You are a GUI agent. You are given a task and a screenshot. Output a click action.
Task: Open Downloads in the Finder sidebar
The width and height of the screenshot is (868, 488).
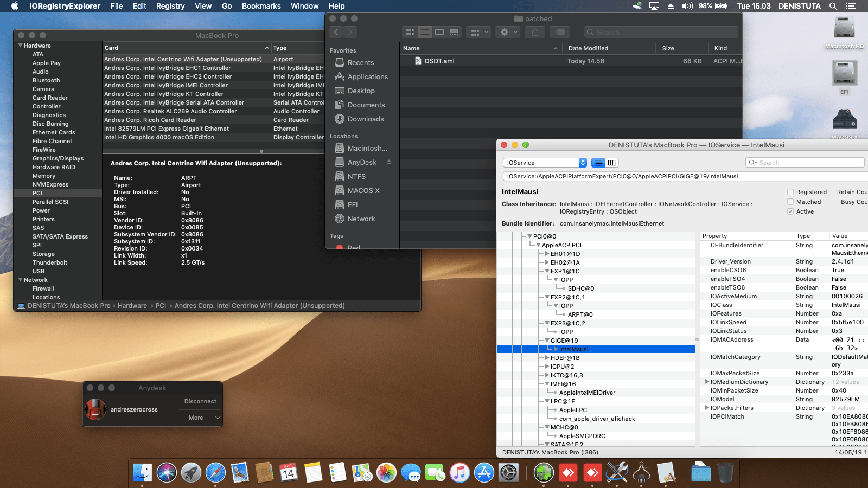(x=359, y=119)
